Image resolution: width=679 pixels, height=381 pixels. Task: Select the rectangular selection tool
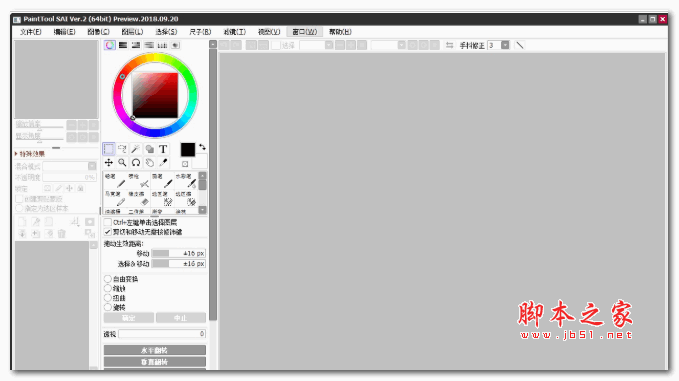point(109,149)
